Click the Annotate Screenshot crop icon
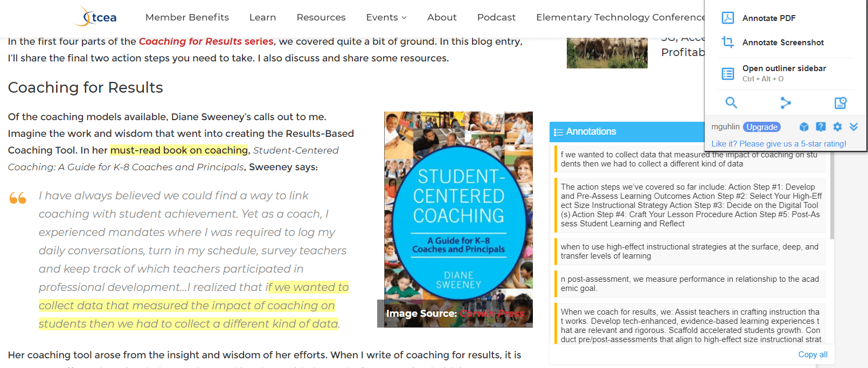Image resolution: width=868 pixels, height=368 pixels. point(728,42)
